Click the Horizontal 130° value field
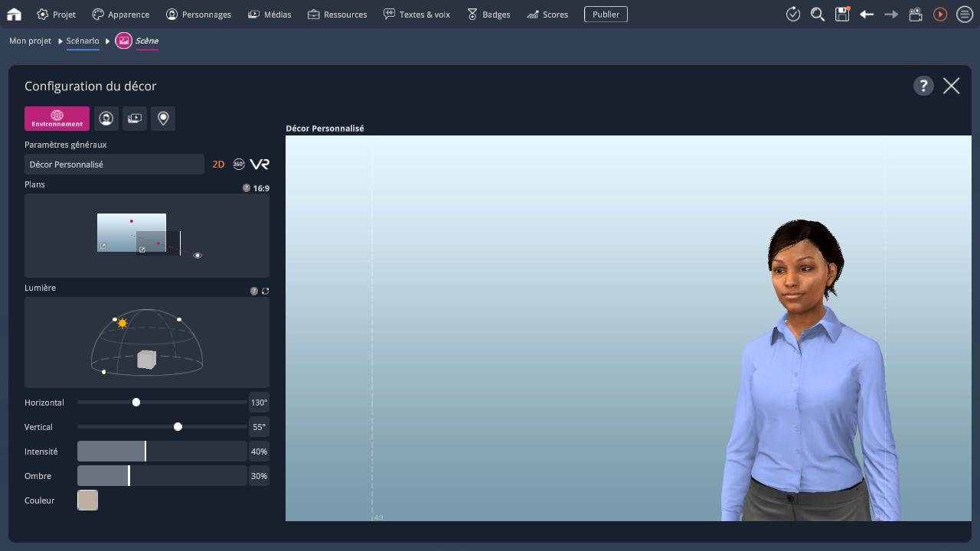The image size is (980, 551). 260,402
